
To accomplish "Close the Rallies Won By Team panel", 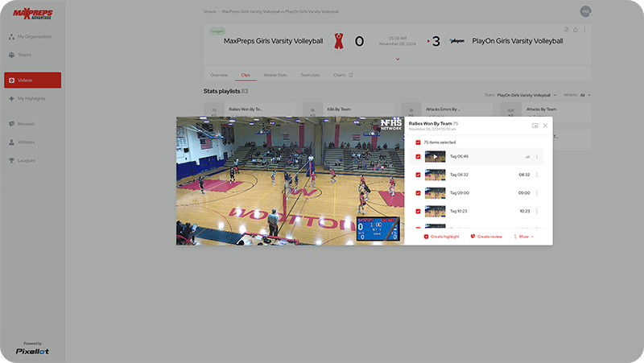I will tap(545, 126).
